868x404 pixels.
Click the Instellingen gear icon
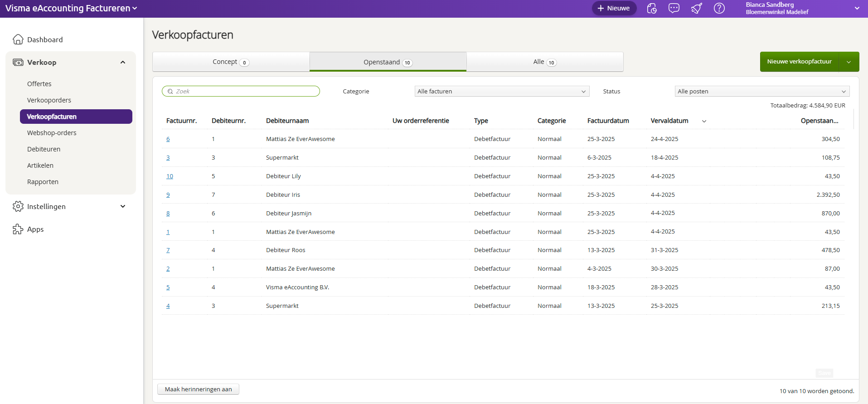pos(18,206)
